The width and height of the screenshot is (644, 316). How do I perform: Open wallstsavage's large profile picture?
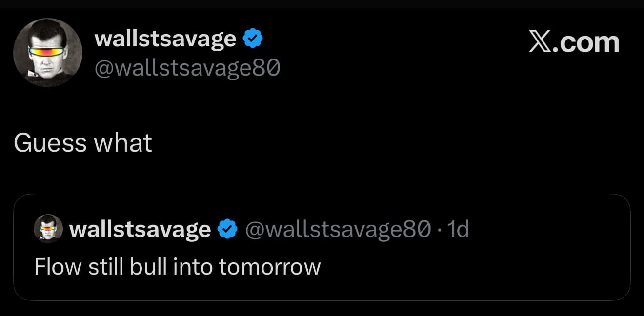pyautogui.click(x=48, y=53)
